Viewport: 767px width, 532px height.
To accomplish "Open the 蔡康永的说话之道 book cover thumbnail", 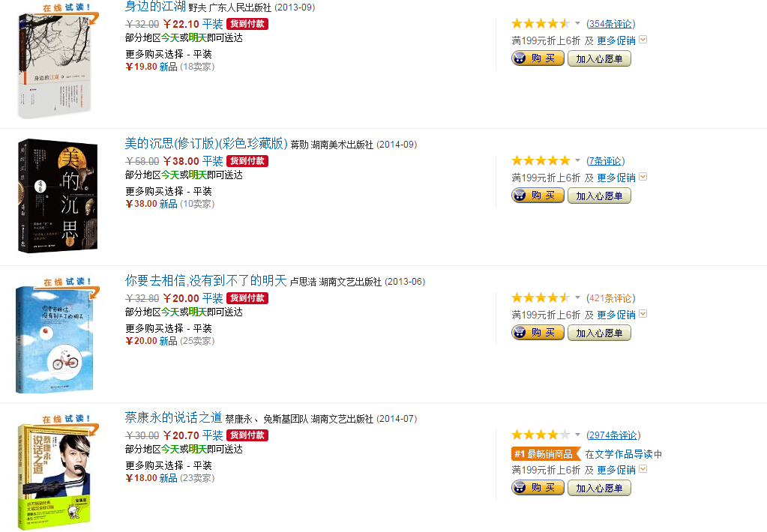I will (x=54, y=475).
